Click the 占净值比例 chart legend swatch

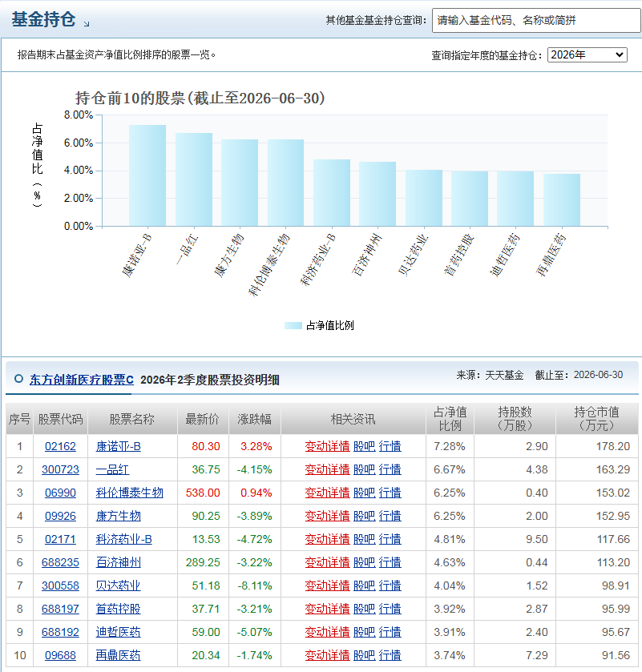pyautogui.click(x=293, y=326)
